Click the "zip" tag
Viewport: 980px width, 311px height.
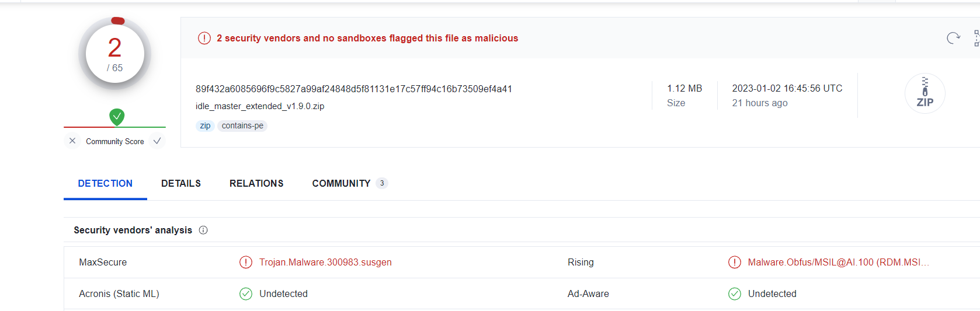tap(205, 125)
